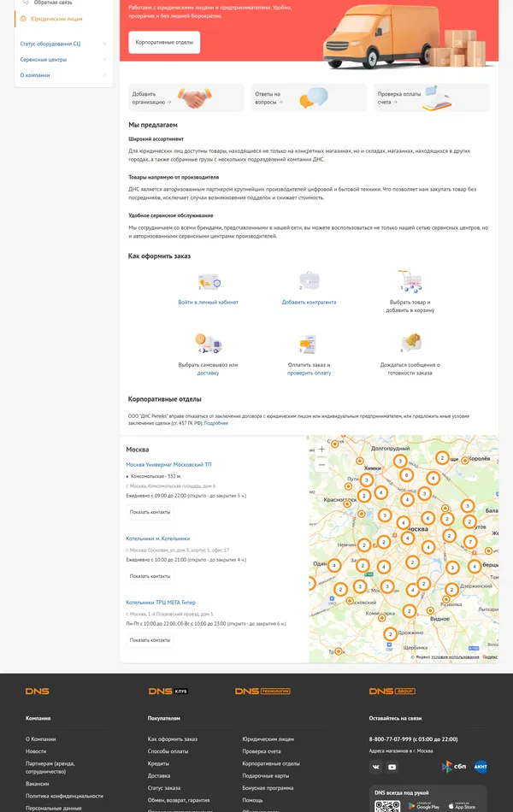Click the delivery truck step icon
This screenshot has height=812, width=513.
(x=209, y=344)
